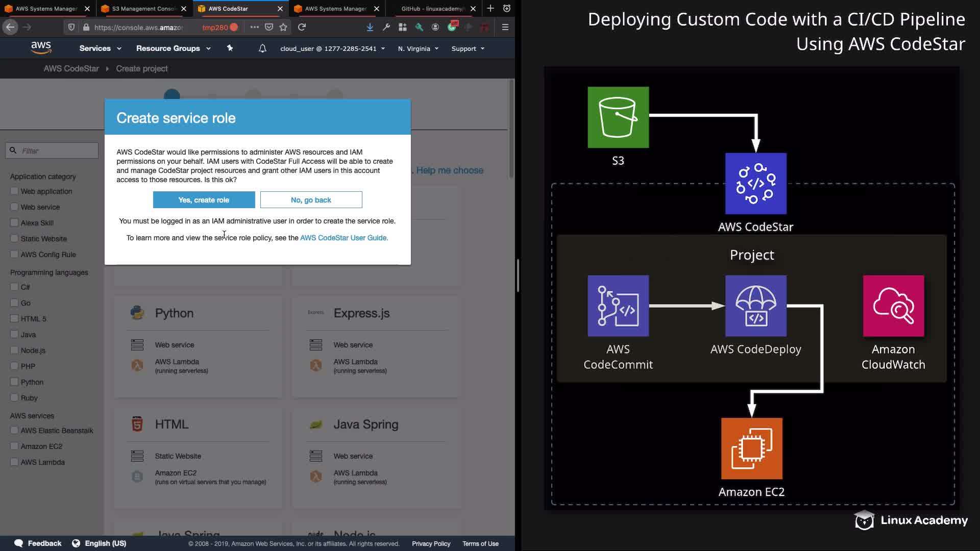Click the Filter search input field
980x551 pixels.
pos(57,151)
